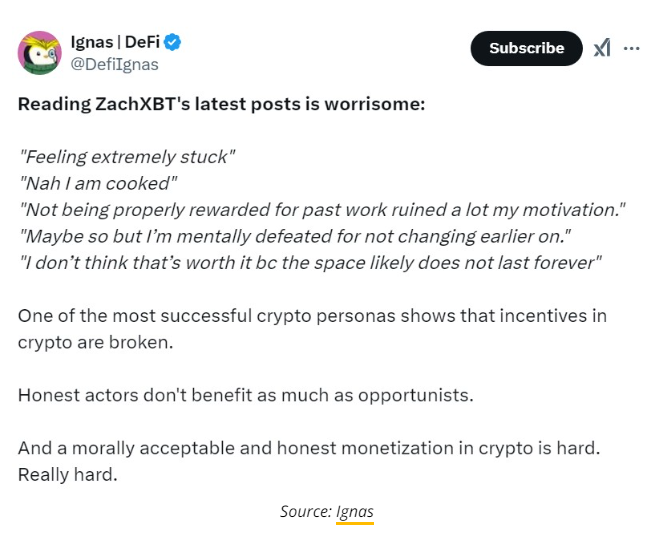Viewport: 669px width, 538px height.
Task: Open the @DefiIgnas handle link
Action: click(113, 64)
